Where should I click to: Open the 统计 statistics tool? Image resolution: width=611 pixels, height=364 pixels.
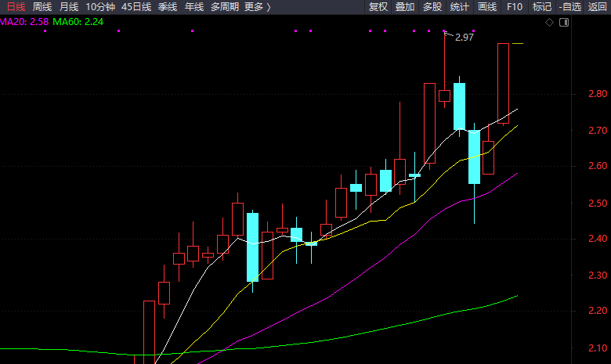tap(459, 7)
